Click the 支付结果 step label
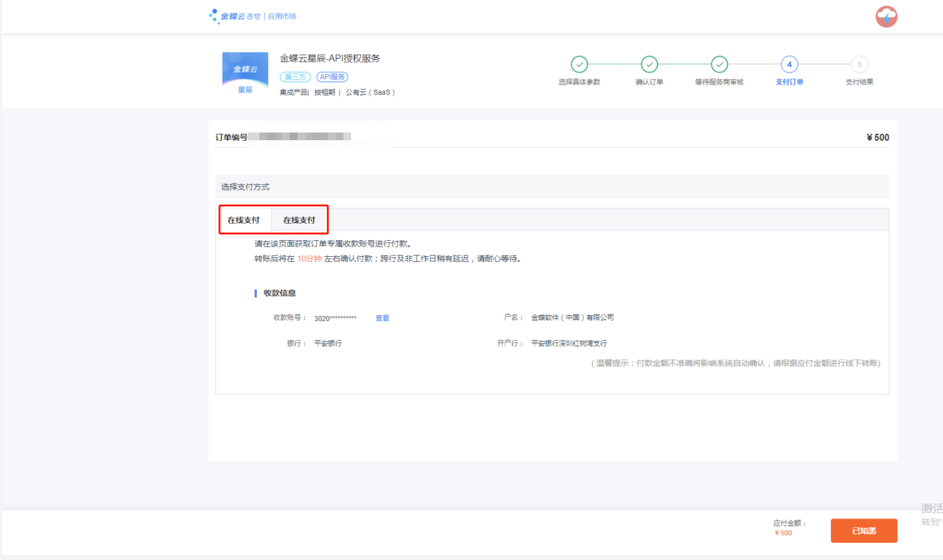This screenshot has height=560, width=943. 860,82
